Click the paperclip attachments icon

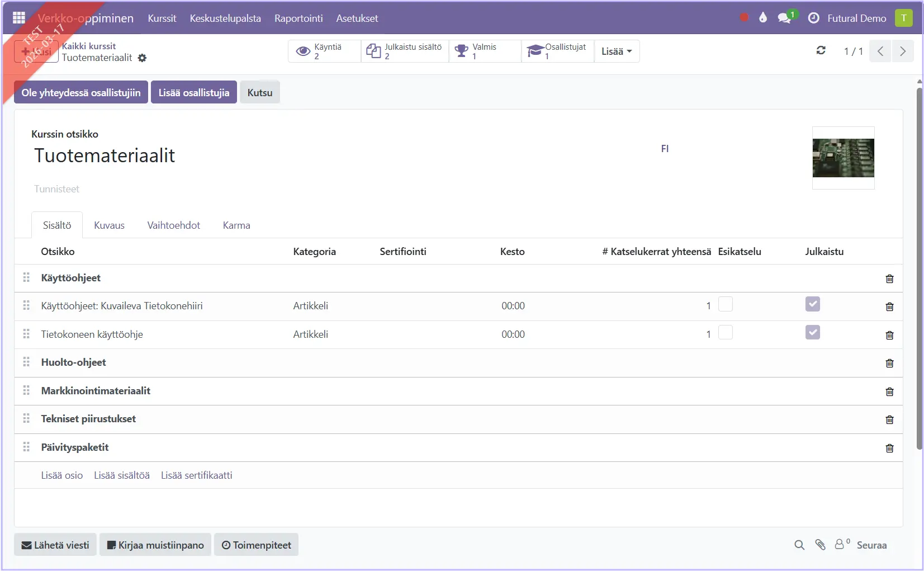tap(820, 545)
